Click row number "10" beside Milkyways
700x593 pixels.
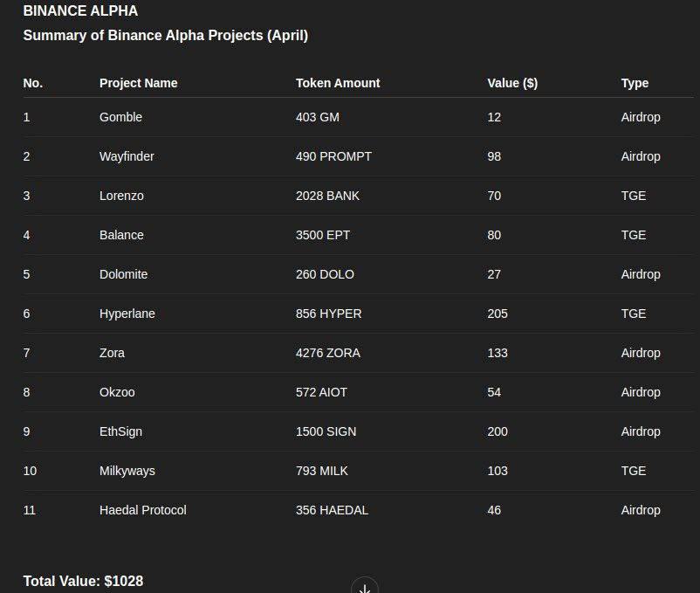(x=30, y=471)
